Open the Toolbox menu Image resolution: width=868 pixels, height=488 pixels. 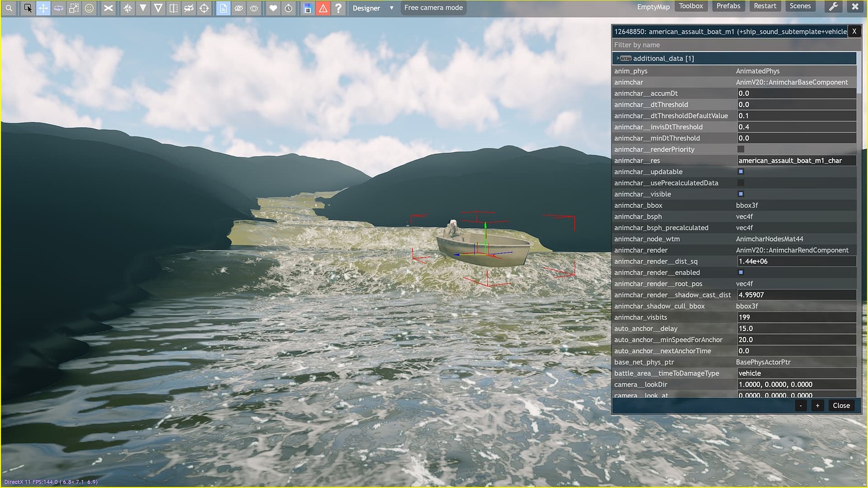pos(691,6)
